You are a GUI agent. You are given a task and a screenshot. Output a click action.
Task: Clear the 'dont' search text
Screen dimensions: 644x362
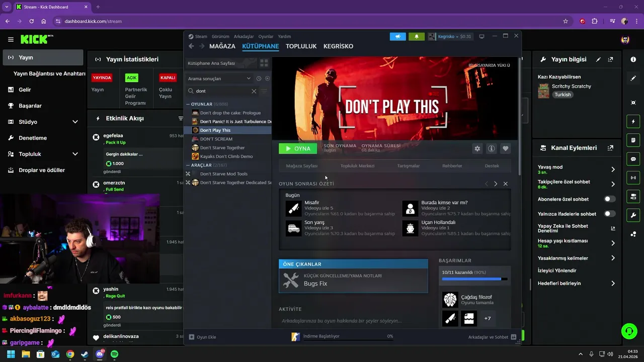[254, 91]
